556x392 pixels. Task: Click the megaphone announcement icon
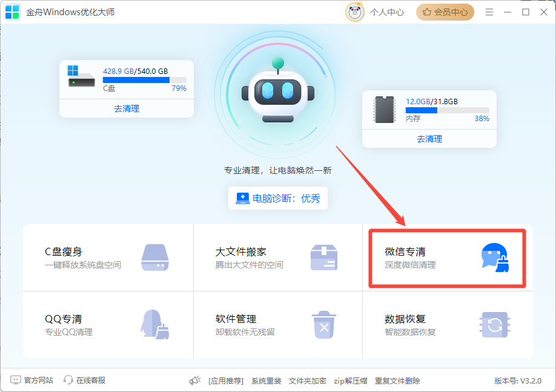[x=194, y=380]
